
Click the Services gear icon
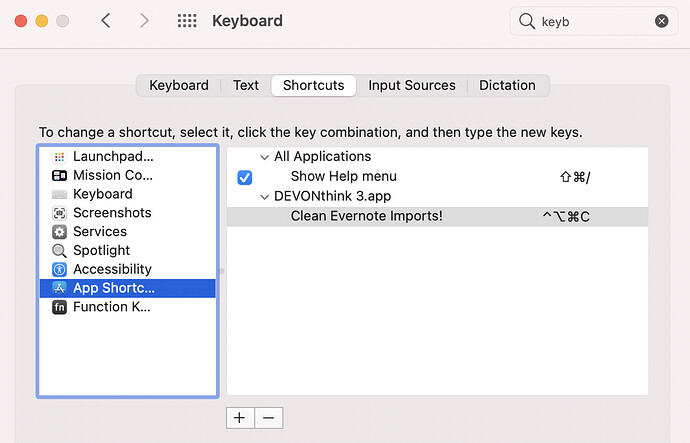(59, 232)
